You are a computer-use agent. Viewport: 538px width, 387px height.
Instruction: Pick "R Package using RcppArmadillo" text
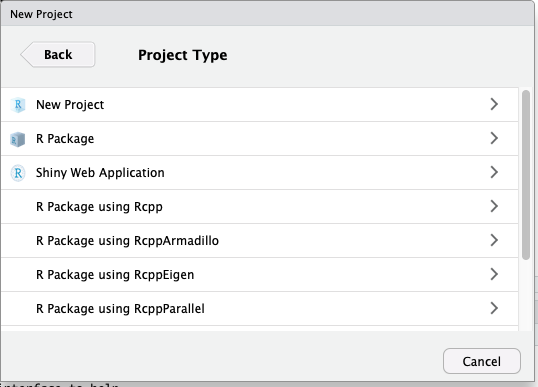point(127,241)
